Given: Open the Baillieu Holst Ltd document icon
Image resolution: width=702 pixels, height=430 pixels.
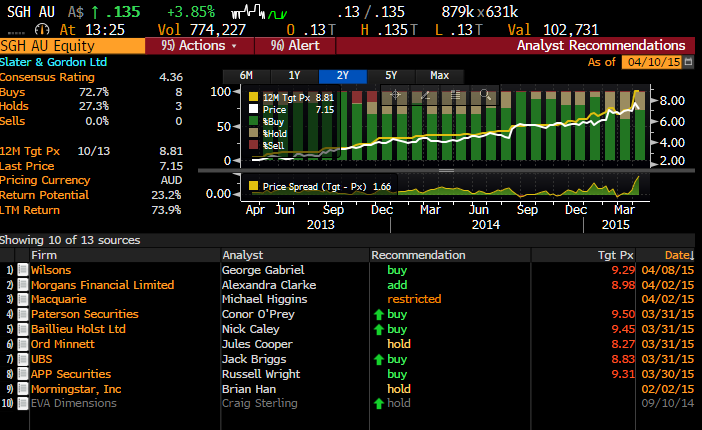Looking at the screenshot, I should tap(22, 329).
